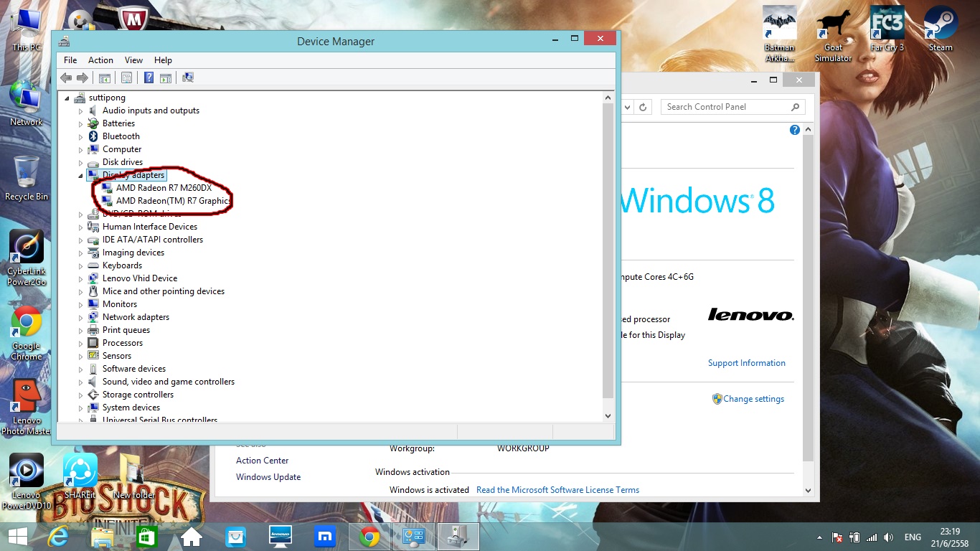
Task: Open Internet Explorer on the taskbar
Action: click(57, 537)
